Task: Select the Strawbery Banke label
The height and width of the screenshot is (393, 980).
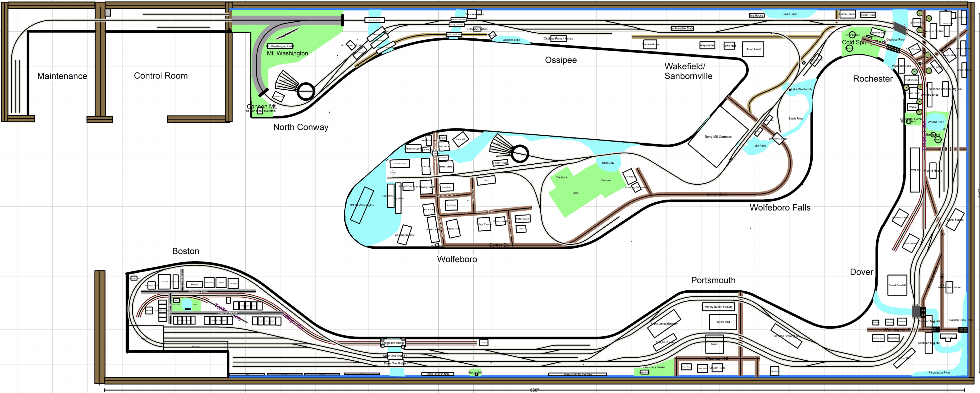Action: tap(654, 367)
